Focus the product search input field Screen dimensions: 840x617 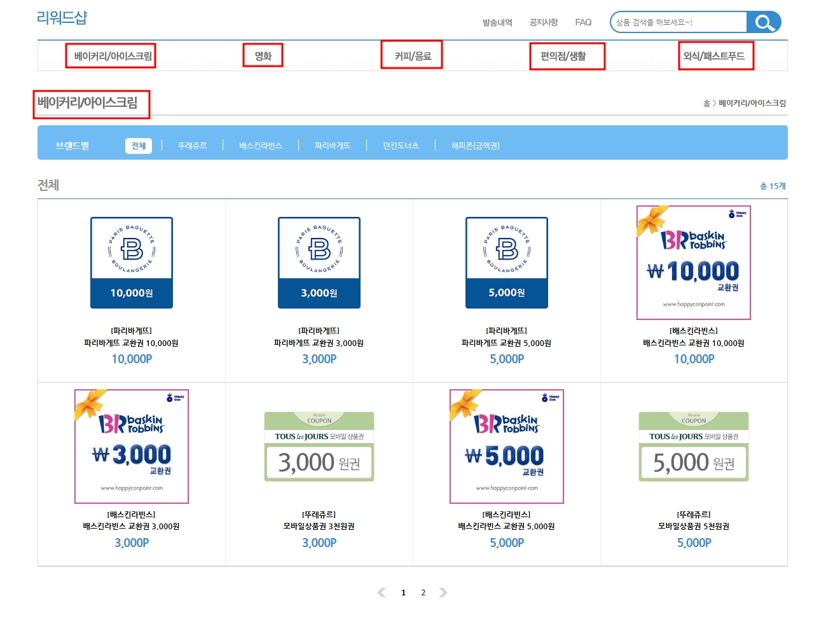[x=679, y=22]
